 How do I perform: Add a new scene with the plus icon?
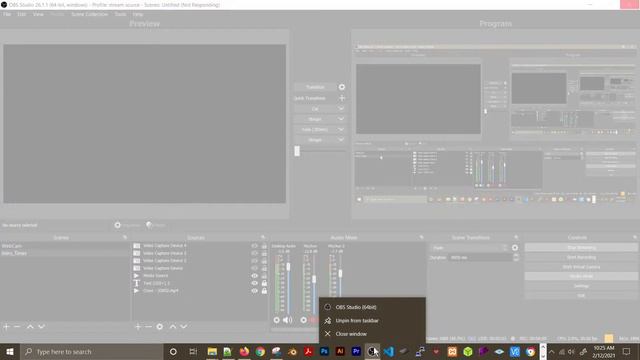pyautogui.click(x=6, y=327)
